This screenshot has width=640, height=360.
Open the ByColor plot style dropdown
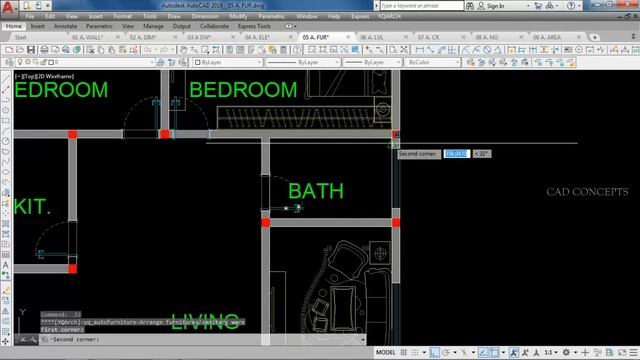457,62
